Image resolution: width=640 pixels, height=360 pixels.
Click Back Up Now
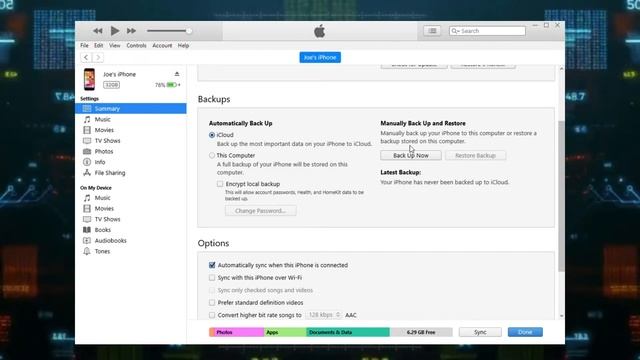tap(411, 156)
